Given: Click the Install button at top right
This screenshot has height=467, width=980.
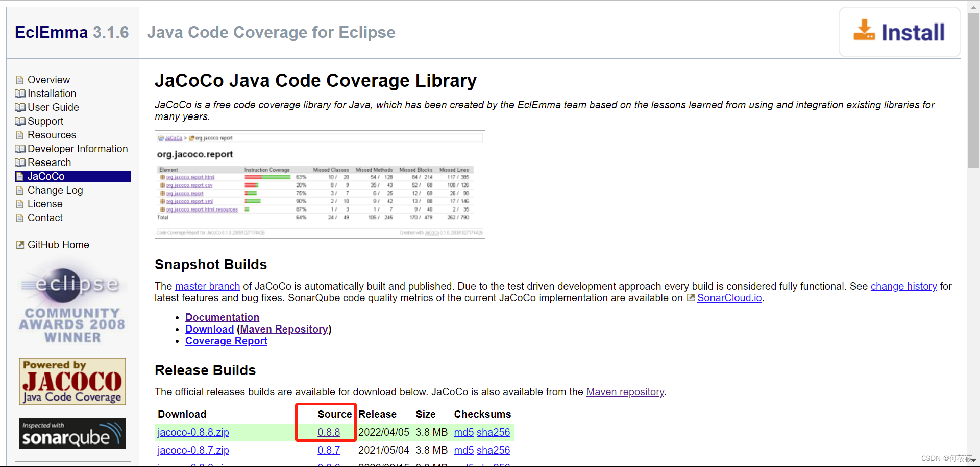Looking at the screenshot, I should 899,32.
